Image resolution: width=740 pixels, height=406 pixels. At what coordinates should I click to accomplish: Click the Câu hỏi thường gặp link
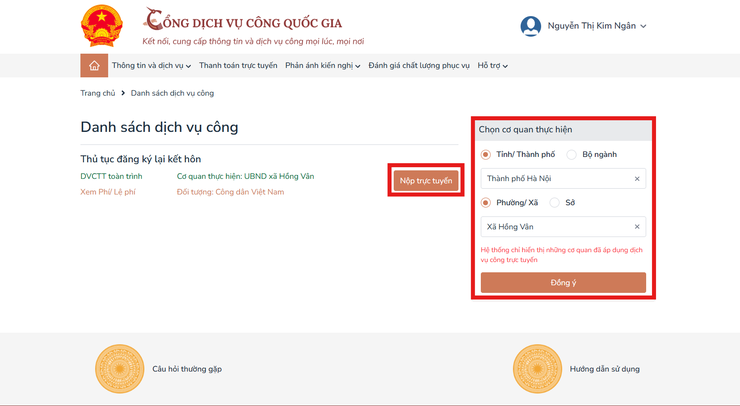[x=187, y=369]
